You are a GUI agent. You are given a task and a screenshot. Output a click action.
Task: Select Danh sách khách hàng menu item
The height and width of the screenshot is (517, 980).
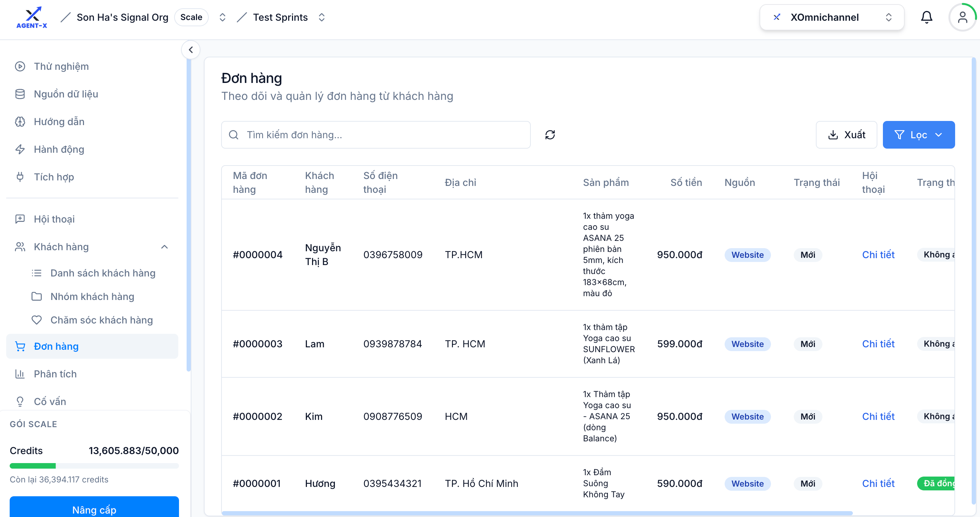pos(103,273)
